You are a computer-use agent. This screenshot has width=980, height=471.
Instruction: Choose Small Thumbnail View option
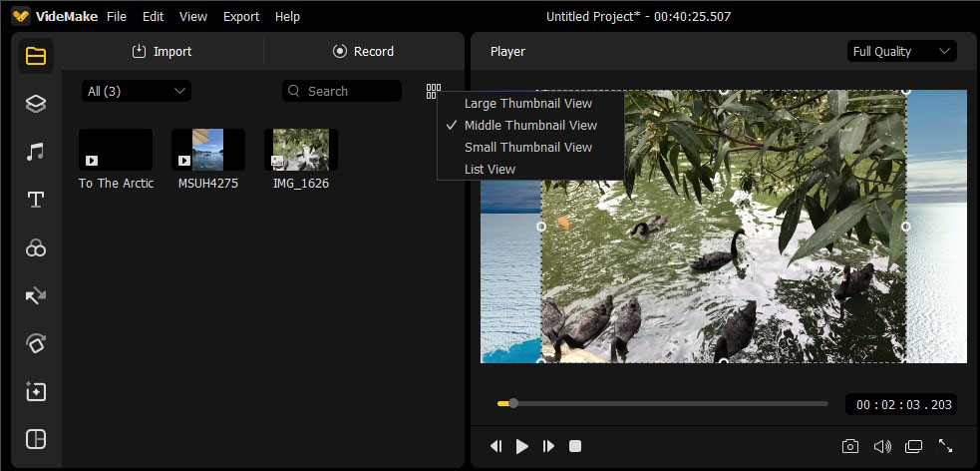tap(528, 147)
